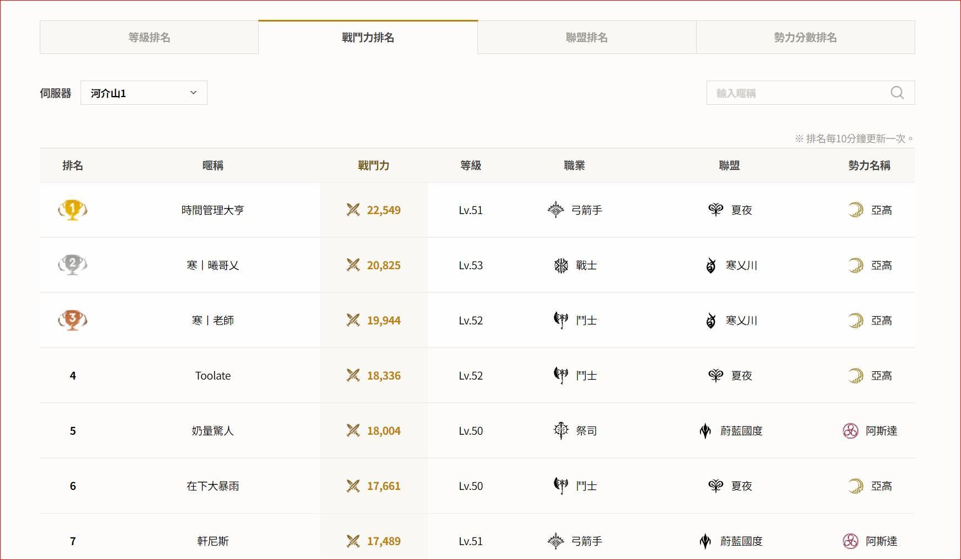Click the 戰鬥力 column header
The image size is (961, 560).
tap(374, 166)
